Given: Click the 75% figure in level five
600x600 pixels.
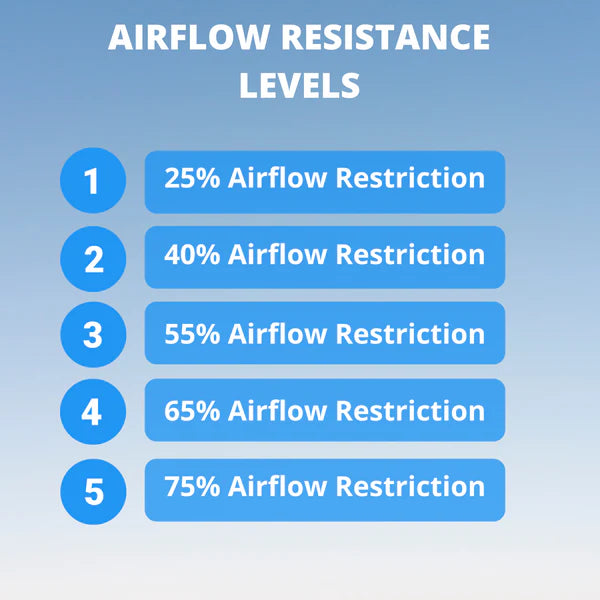Looking at the screenshot, I should (x=192, y=487).
